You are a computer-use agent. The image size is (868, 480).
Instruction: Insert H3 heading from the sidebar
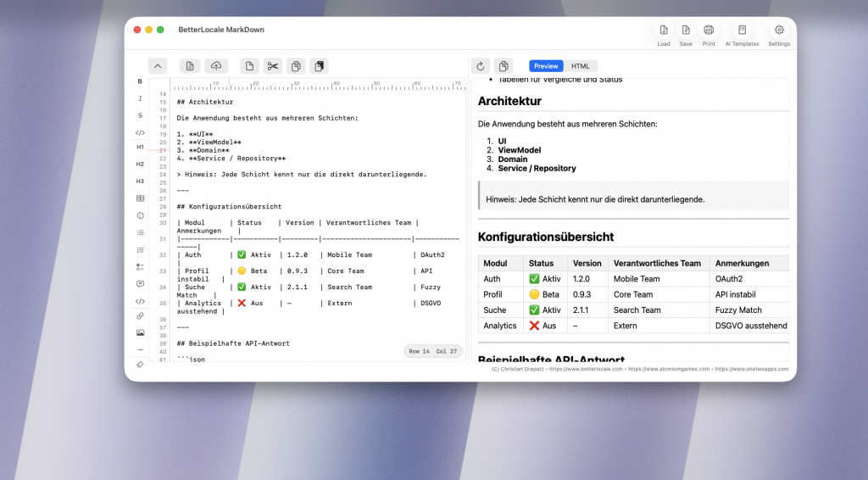coord(140,181)
